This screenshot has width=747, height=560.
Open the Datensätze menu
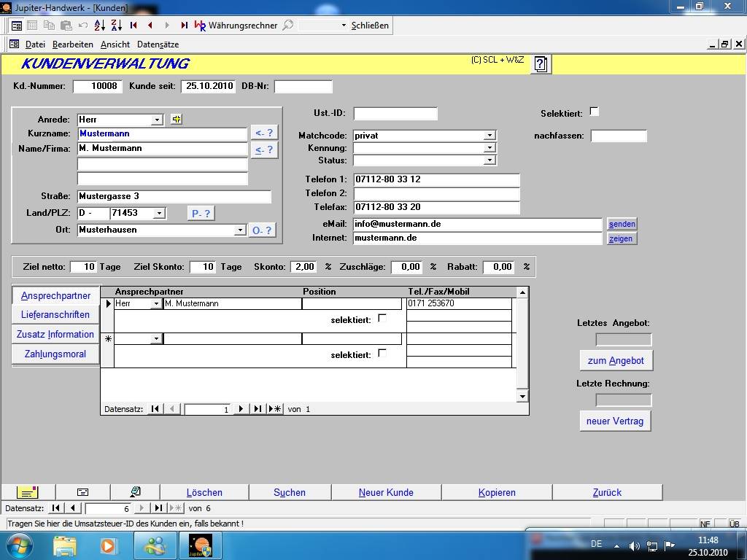point(158,44)
